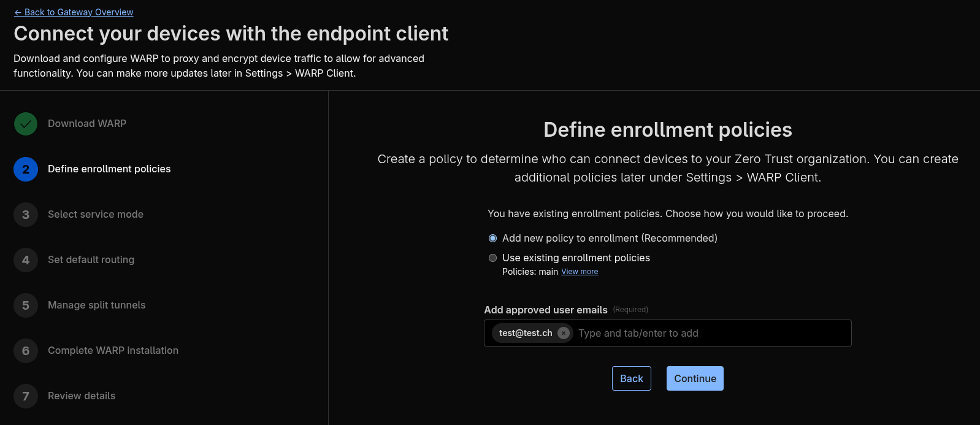Image resolution: width=980 pixels, height=425 pixels.
Task: Jump to Manage split tunnels step
Action: pyautogui.click(x=96, y=305)
